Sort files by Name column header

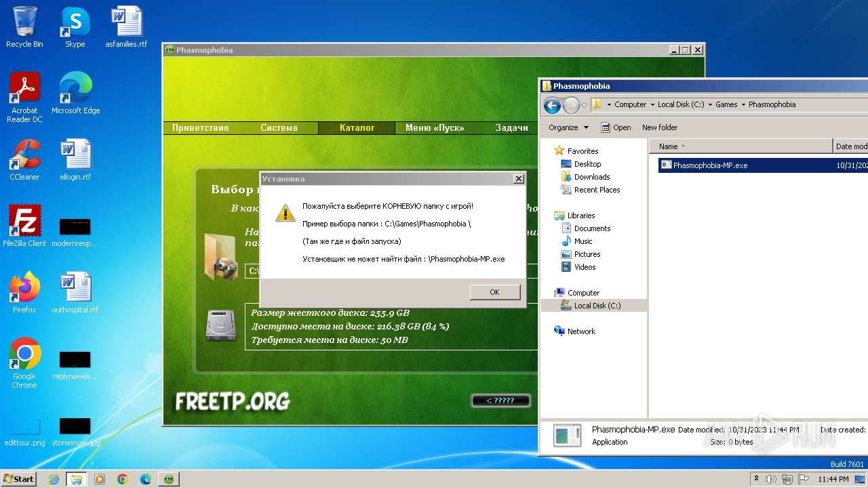pyautogui.click(x=741, y=146)
